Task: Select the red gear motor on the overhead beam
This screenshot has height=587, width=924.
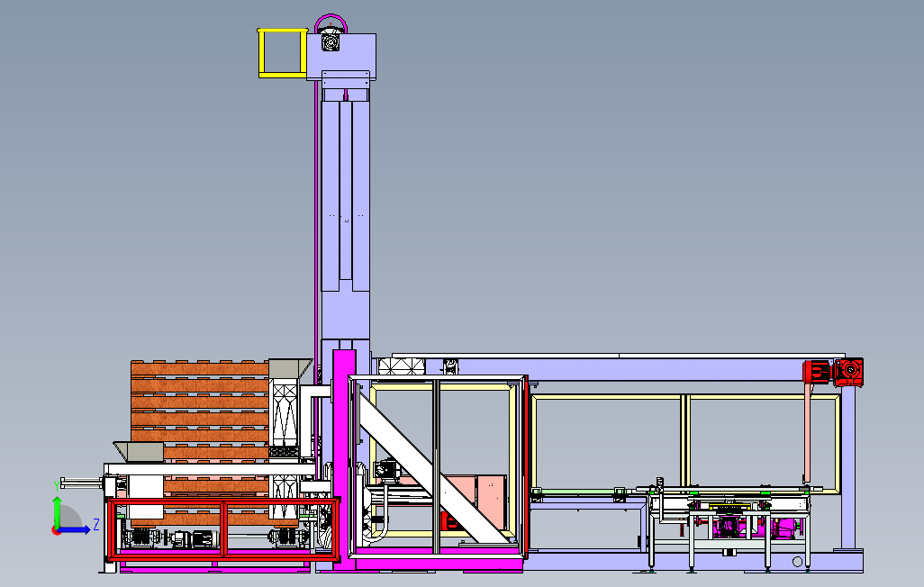Action: pyautogui.click(x=833, y=373)
